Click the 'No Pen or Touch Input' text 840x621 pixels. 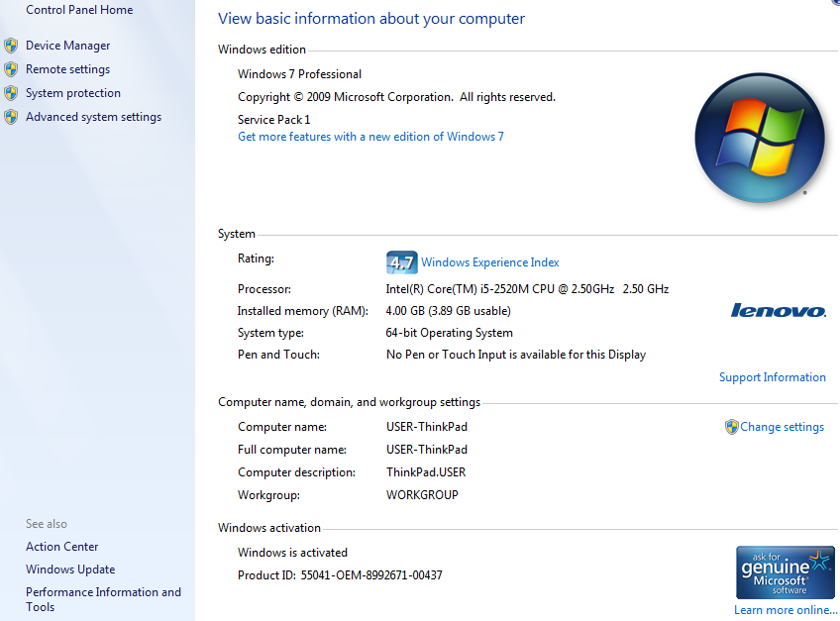(x=516, y=355)
